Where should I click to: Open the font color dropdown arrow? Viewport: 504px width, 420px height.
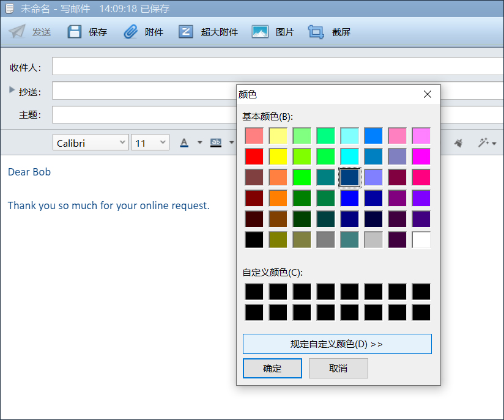[x=199, y=143]
